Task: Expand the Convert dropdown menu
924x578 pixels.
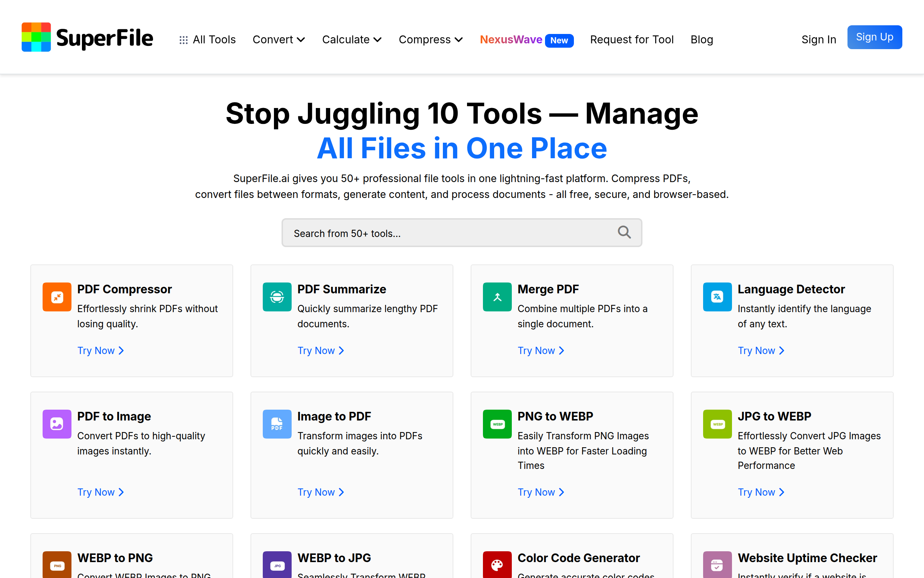Action: [279, 40]
